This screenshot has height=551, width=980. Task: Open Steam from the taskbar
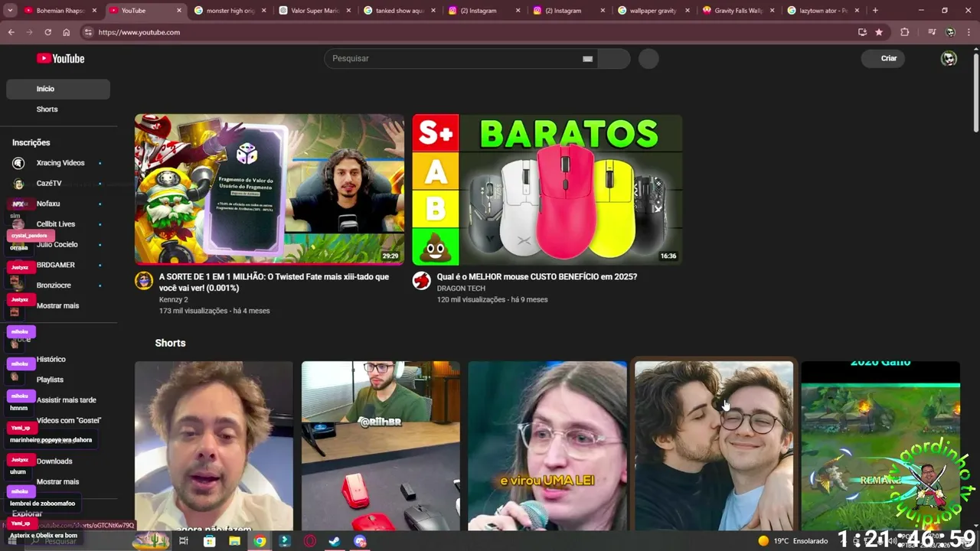pos(335,541)
